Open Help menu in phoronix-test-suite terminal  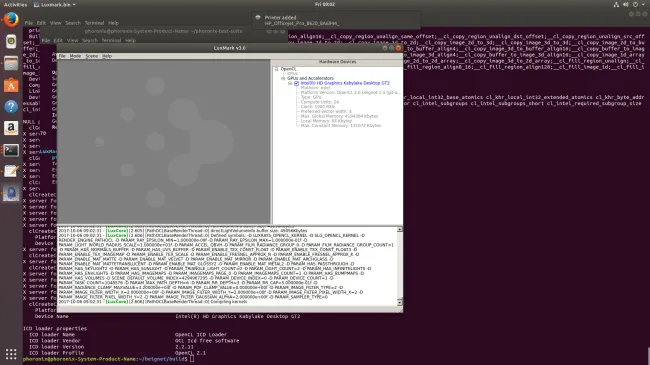130,41
